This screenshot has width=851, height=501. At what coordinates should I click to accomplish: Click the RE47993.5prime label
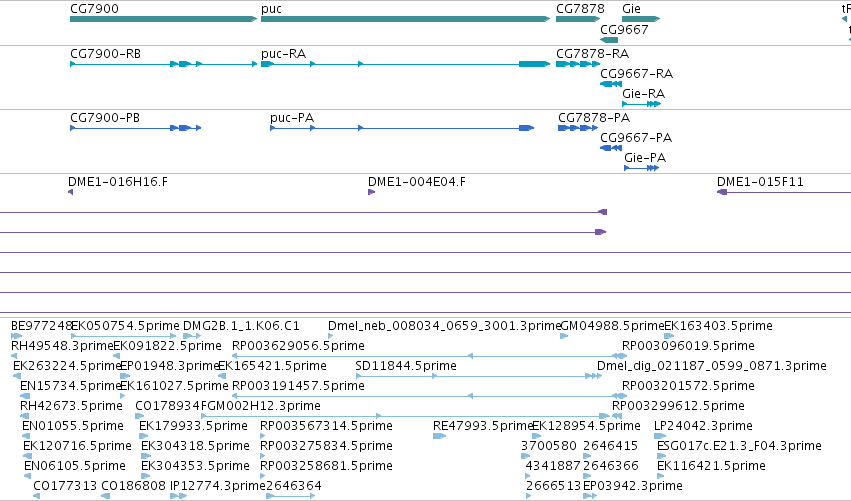click(482, 426)
